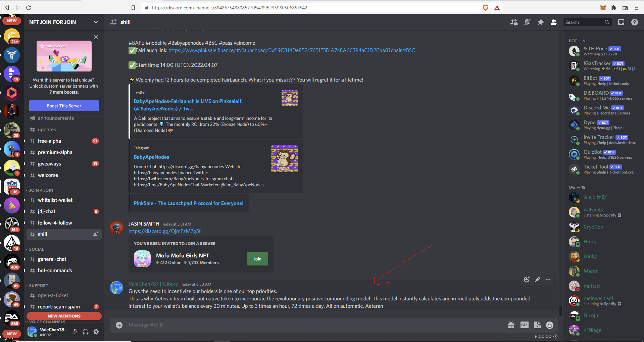This screenshot has width=644, height=342.
Task: Open the premium-alpha channel
Action: tap(64, 152)
